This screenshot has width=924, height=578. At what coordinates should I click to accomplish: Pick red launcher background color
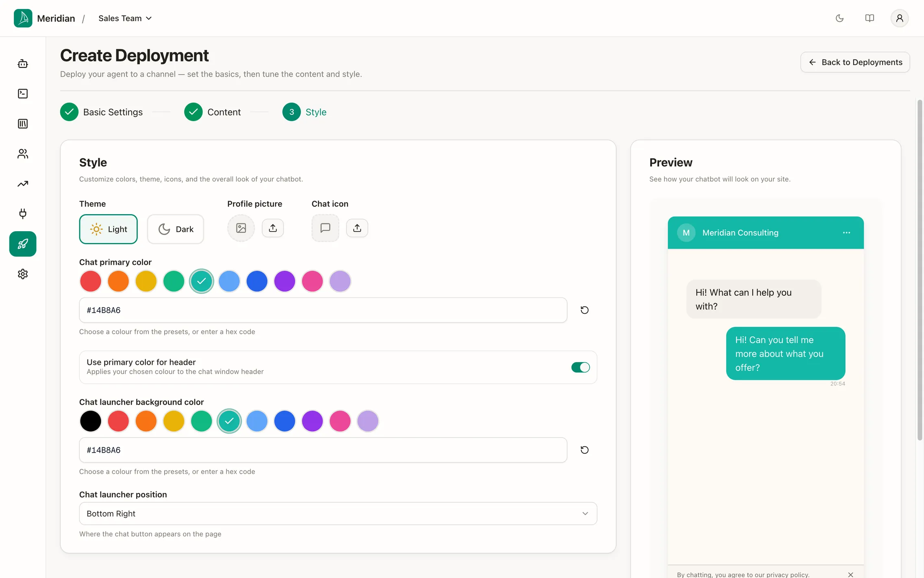tap(118, 421)
